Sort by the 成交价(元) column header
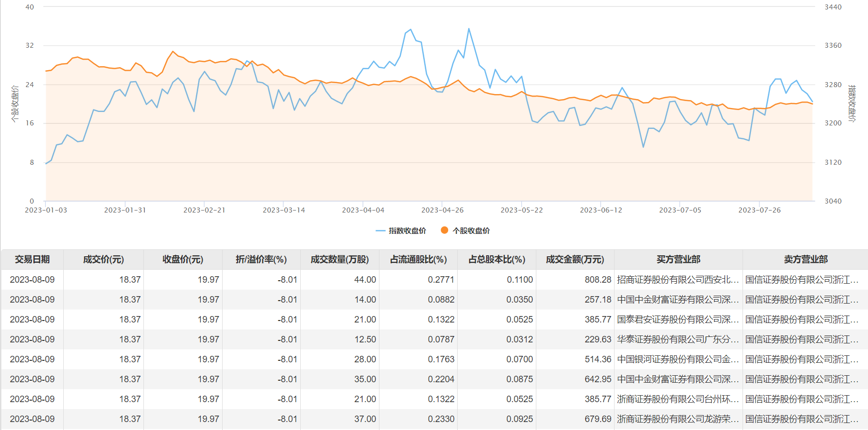The image size is (868, 430). click(x=104, y=259)
